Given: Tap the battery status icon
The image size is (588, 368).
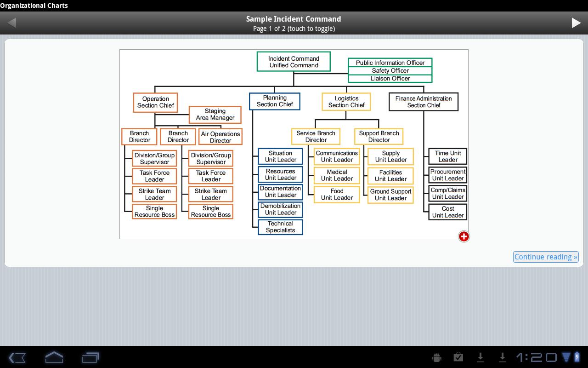Looking at the screenshot, I should (577, 357).
